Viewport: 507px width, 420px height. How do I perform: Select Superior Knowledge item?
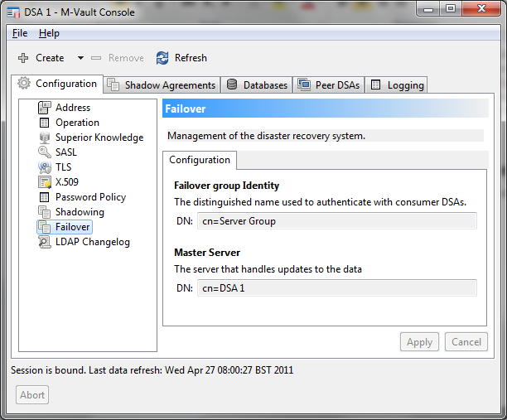click(99, 138)
